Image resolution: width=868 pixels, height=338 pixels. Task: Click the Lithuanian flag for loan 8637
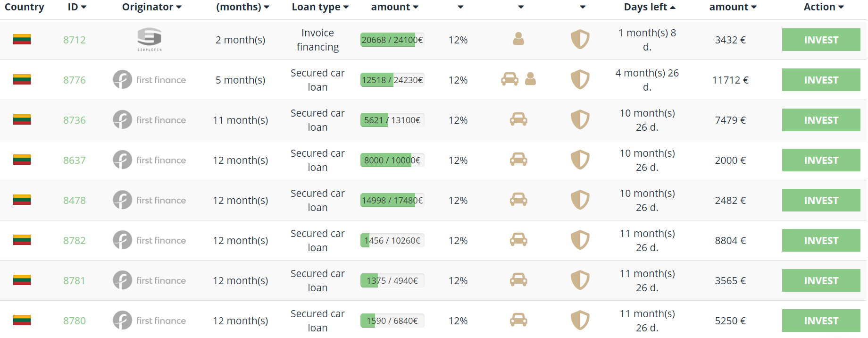point(22,160)
